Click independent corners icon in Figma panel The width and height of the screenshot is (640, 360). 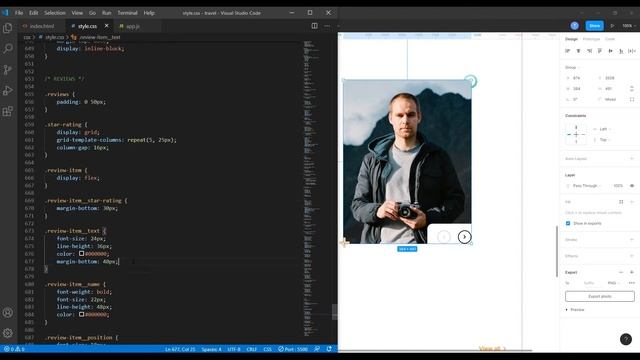click(632, 99)
